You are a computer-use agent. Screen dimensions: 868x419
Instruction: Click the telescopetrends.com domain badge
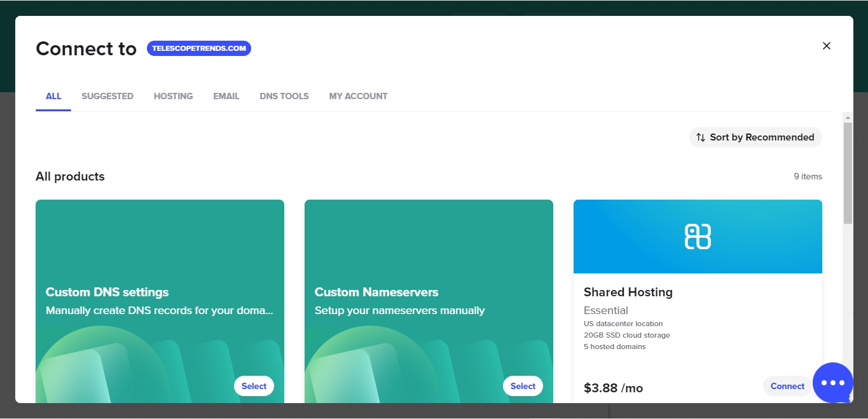(199, 48)
